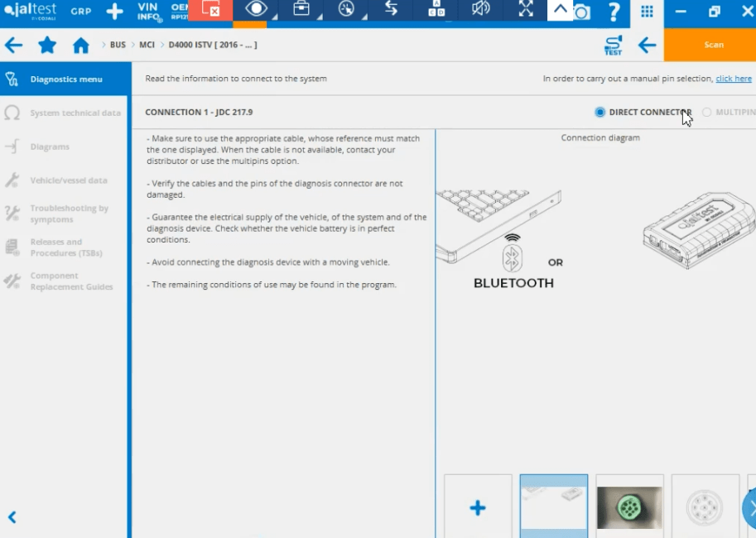Open help via question mark icon
This screenshot has height=538, width=756.
click(614, 12)
